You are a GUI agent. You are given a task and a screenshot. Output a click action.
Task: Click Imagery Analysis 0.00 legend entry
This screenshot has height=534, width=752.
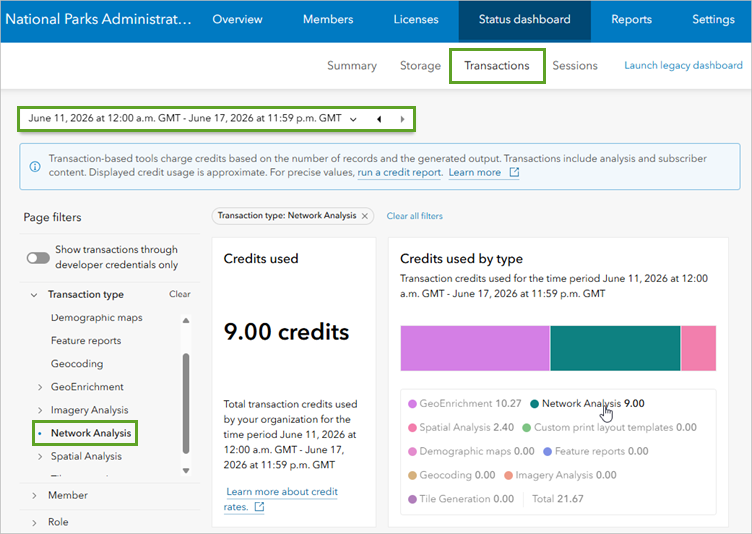click(560, 475)
